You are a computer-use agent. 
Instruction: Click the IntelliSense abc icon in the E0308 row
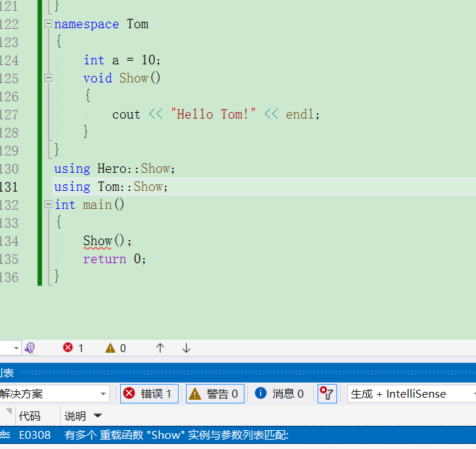coord(5,435)
